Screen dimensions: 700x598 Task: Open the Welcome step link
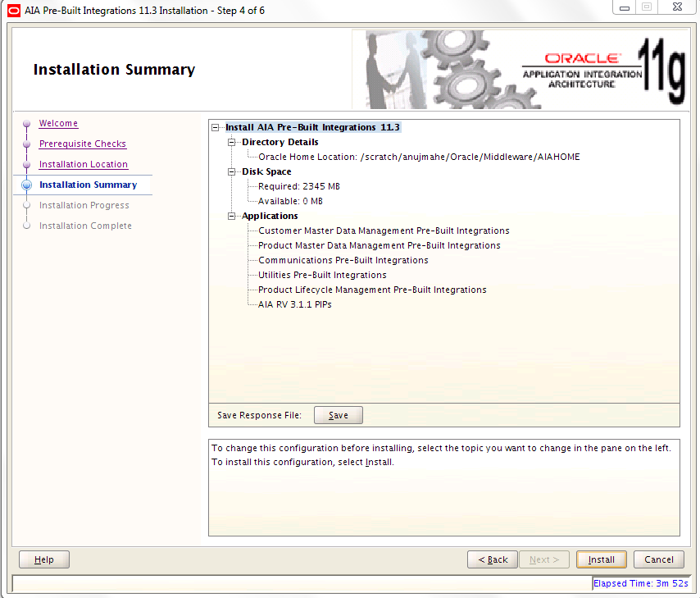click(x=58, y=123)
